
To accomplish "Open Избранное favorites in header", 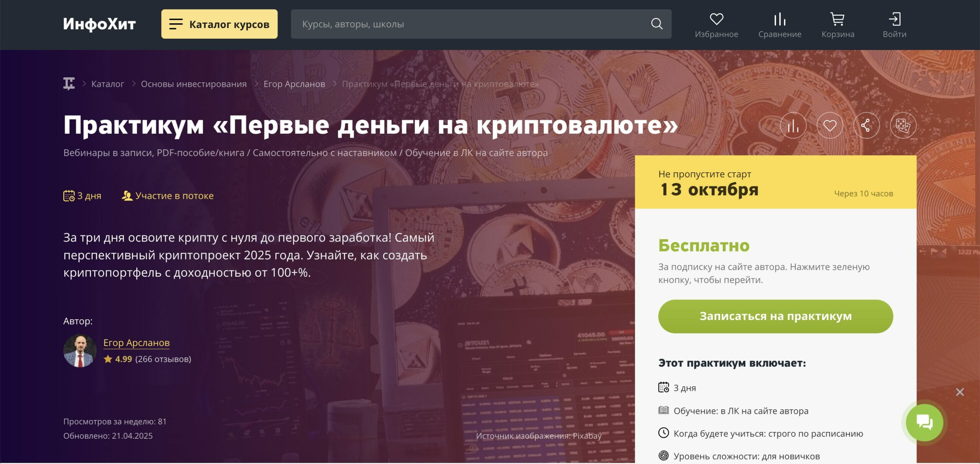I will (x=716, y=25).
